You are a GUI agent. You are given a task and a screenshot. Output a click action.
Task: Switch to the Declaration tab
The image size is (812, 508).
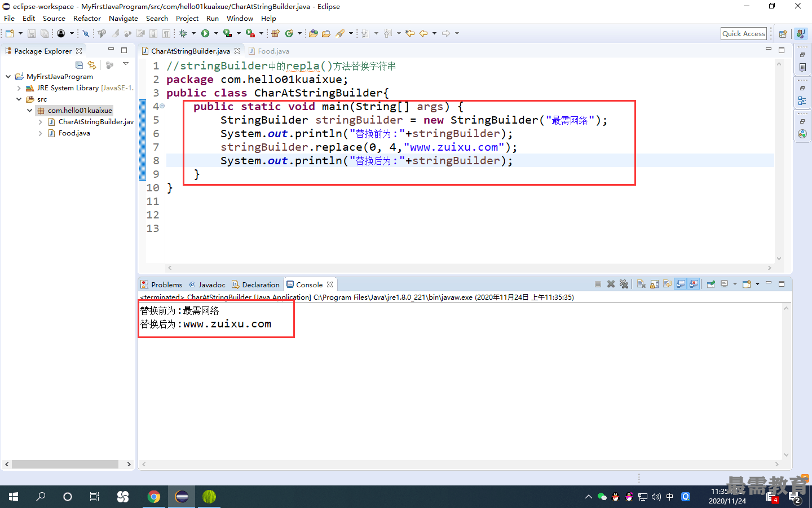[256, 284]
